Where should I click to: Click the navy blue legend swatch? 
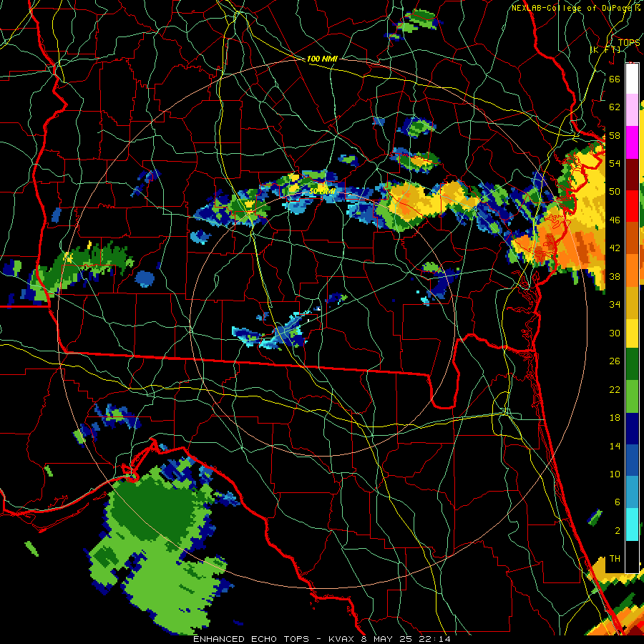[632, 429]
